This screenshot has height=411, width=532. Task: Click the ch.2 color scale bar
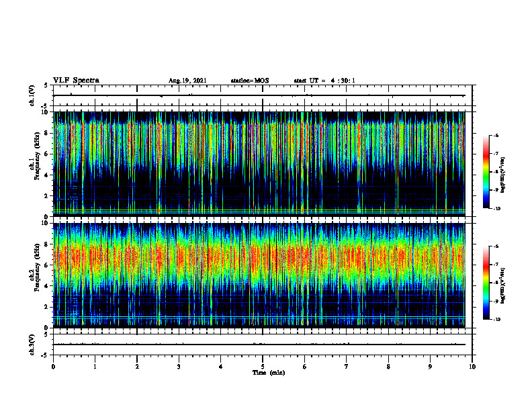pos(486,283)
